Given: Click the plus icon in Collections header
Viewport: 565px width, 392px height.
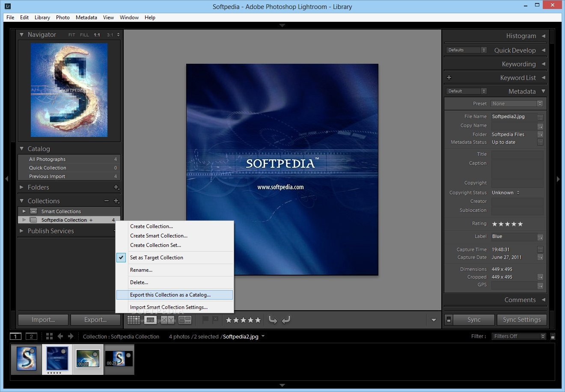Looking at the screenshot, I should coord(116,201).
